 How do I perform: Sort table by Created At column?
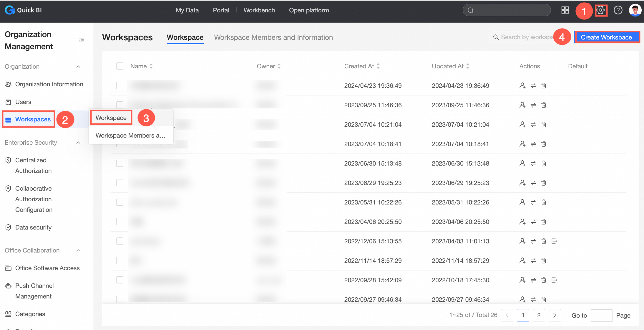(378, 66)
